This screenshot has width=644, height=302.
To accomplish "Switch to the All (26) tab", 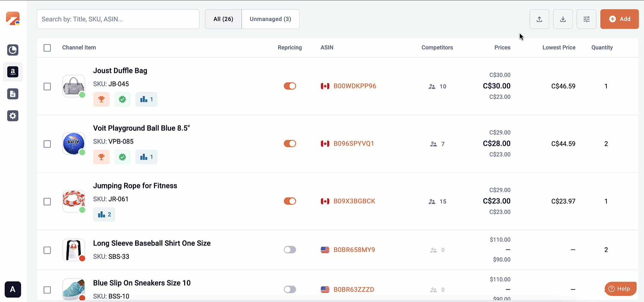I will [223, 19].
